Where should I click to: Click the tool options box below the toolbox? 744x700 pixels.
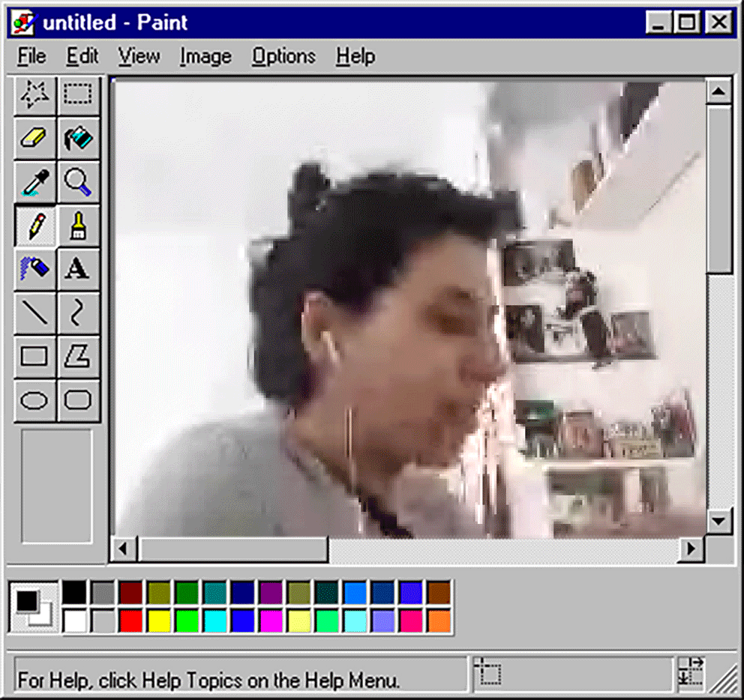point(56,486)
